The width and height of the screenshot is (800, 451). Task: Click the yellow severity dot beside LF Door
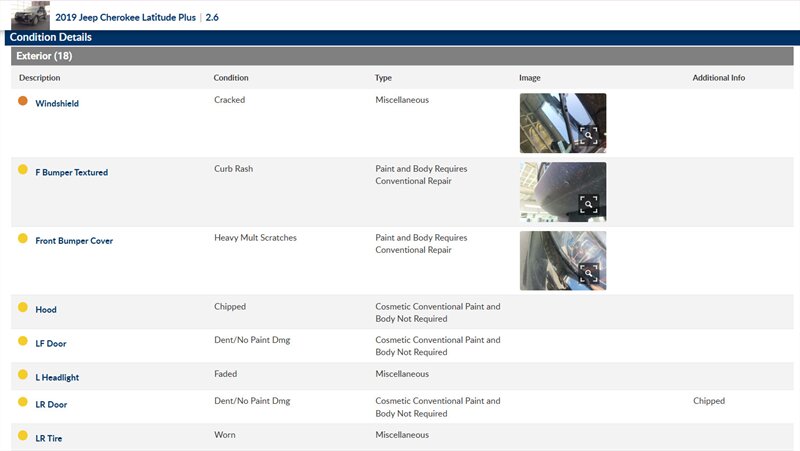(x=22, y=341)
